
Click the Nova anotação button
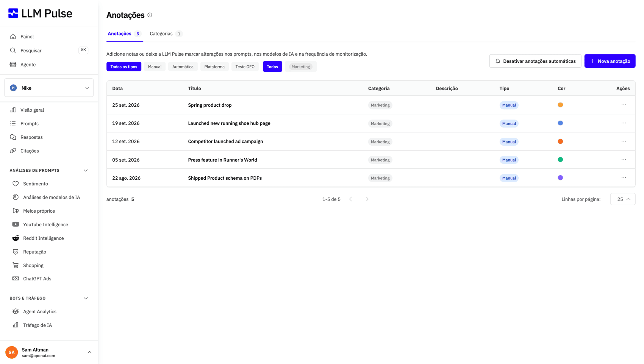pyautogui.click(x=610, y=61)
